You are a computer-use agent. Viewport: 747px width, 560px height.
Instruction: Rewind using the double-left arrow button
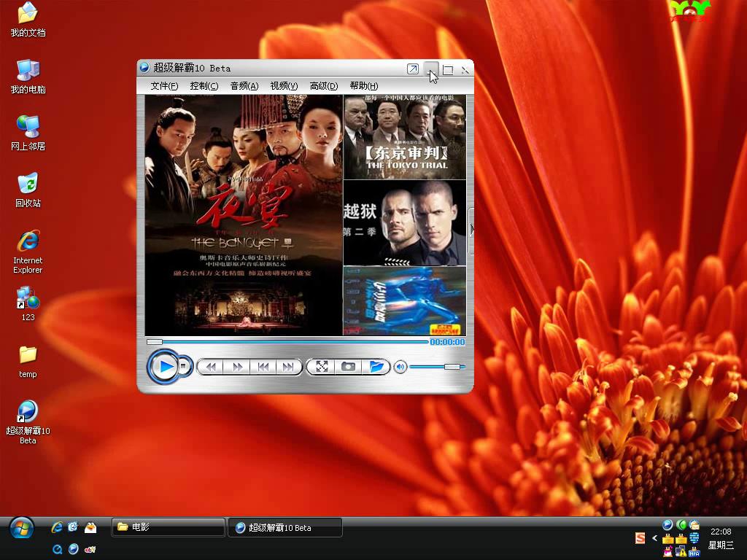[211, 367]
